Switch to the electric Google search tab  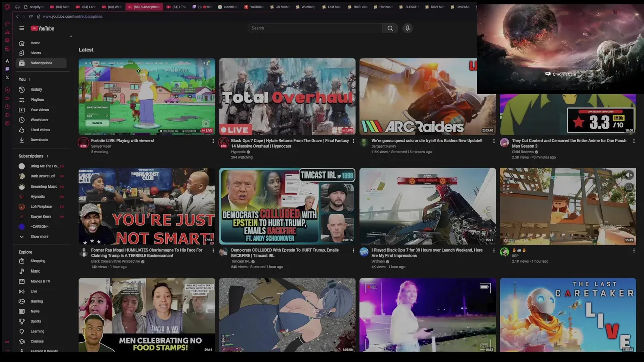(229, 7)
